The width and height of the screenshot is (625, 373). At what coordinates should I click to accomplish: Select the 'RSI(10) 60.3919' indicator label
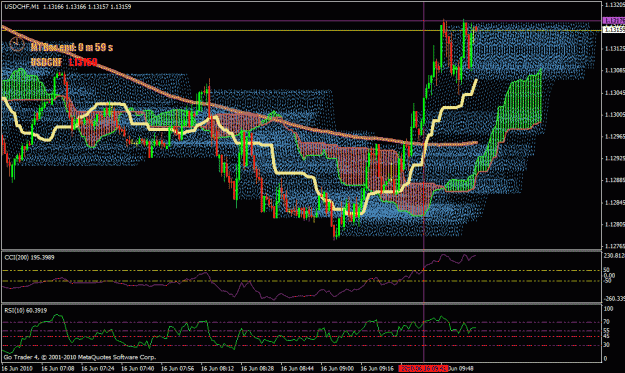pyautogui.click(x=26, y=310)
